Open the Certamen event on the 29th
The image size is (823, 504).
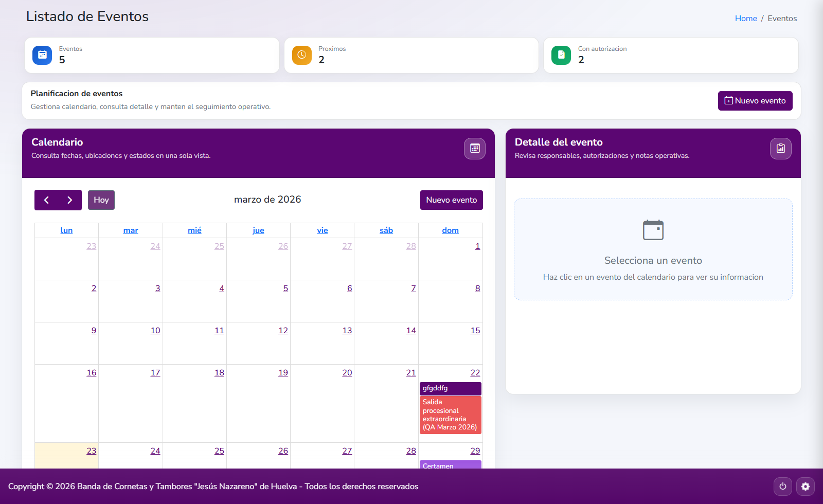[x=450, y=465]
